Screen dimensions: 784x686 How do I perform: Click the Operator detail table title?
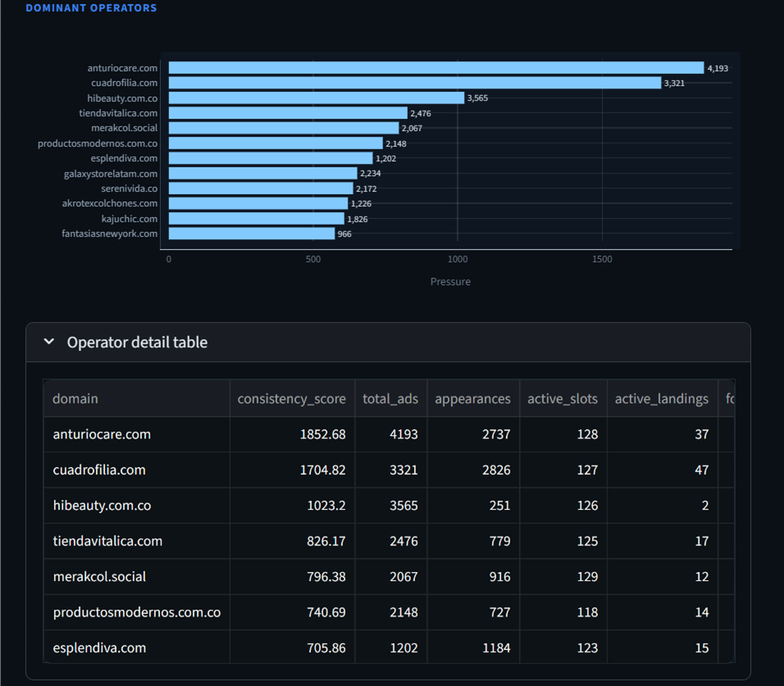point(137,343)
